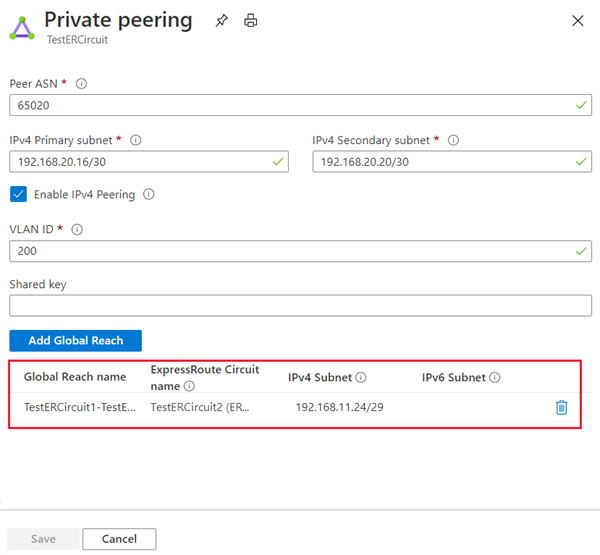Show info for IPv4 Subnet column
The height and width of the screenshot is (555, 600).
pos(360,377)
